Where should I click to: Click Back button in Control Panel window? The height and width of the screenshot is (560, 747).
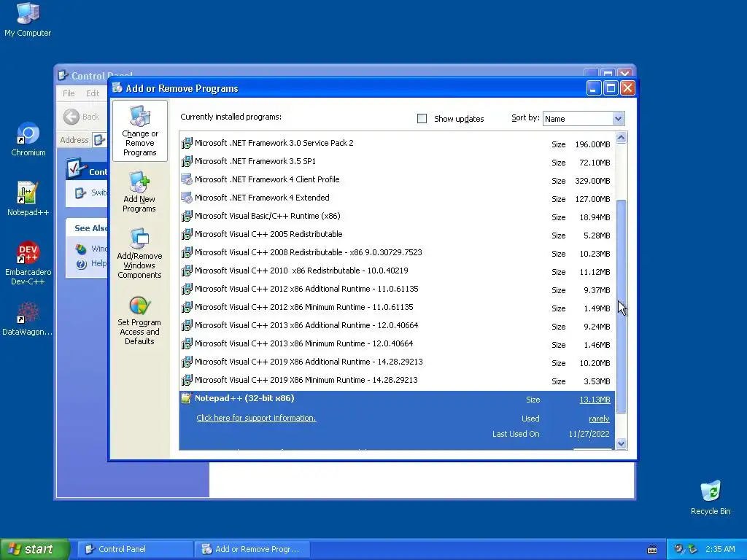pyautogui.click(x=82, y=117)
